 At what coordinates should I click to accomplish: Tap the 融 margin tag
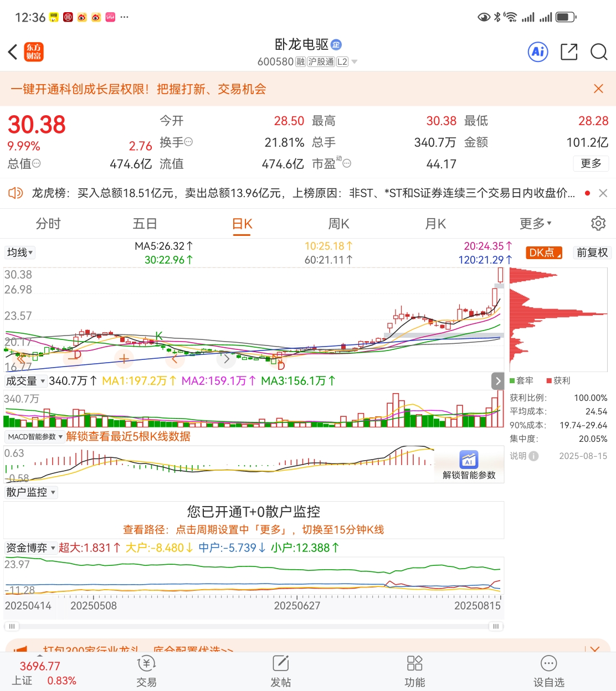pos(300,62)
